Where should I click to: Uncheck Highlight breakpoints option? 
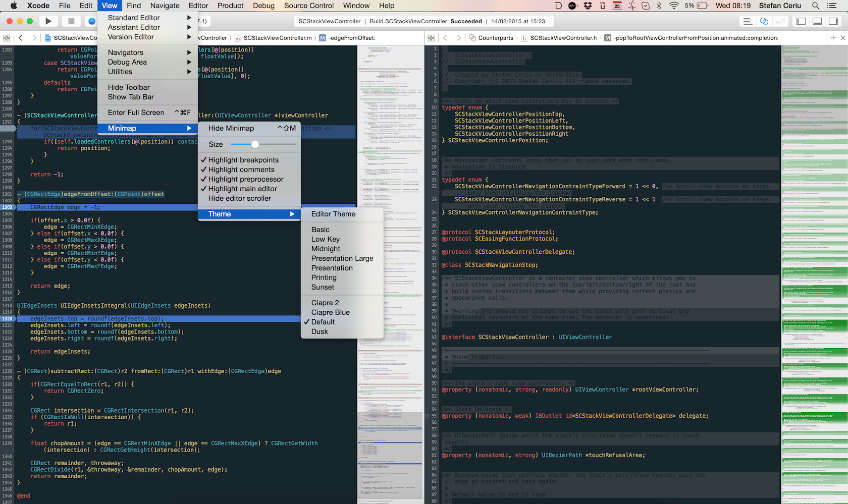tap(243, 160)
